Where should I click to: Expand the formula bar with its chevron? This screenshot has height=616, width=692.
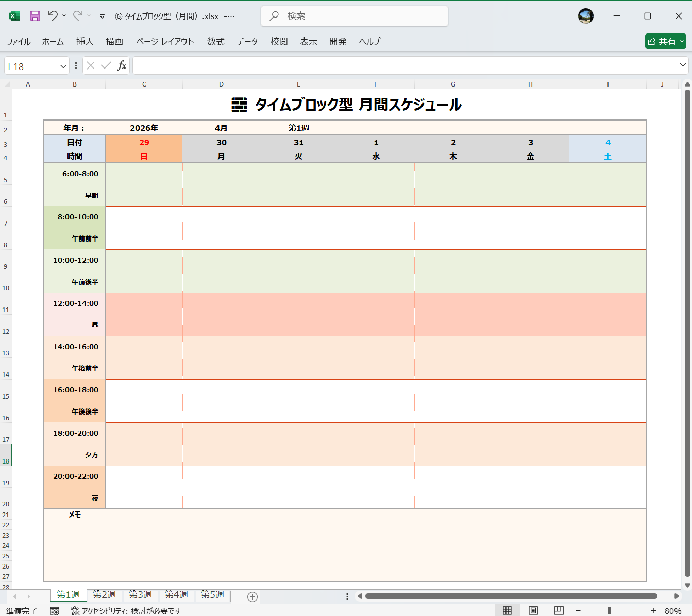tap(684, 65)
